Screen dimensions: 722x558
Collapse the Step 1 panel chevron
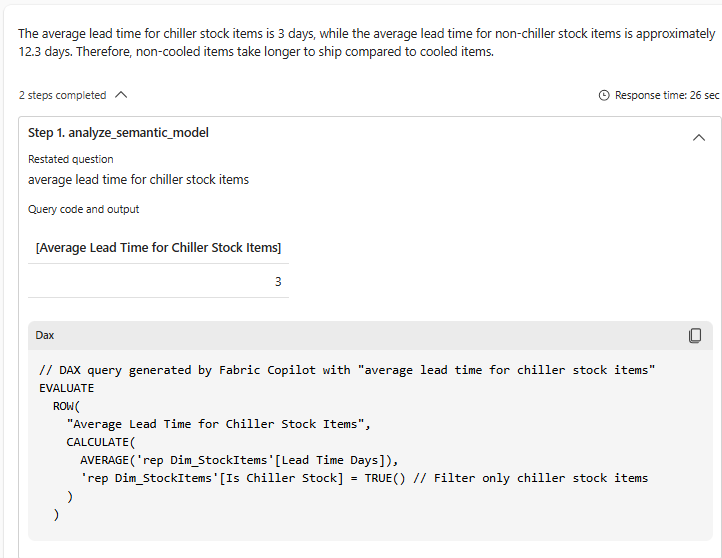click(x=698, y=138)
